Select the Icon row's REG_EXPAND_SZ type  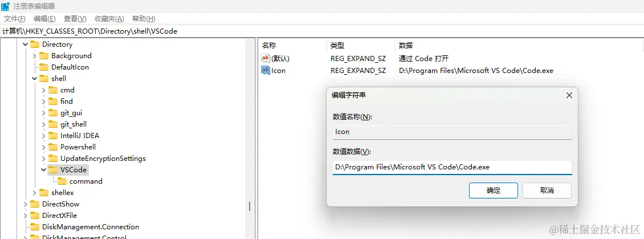pos(358,70)
